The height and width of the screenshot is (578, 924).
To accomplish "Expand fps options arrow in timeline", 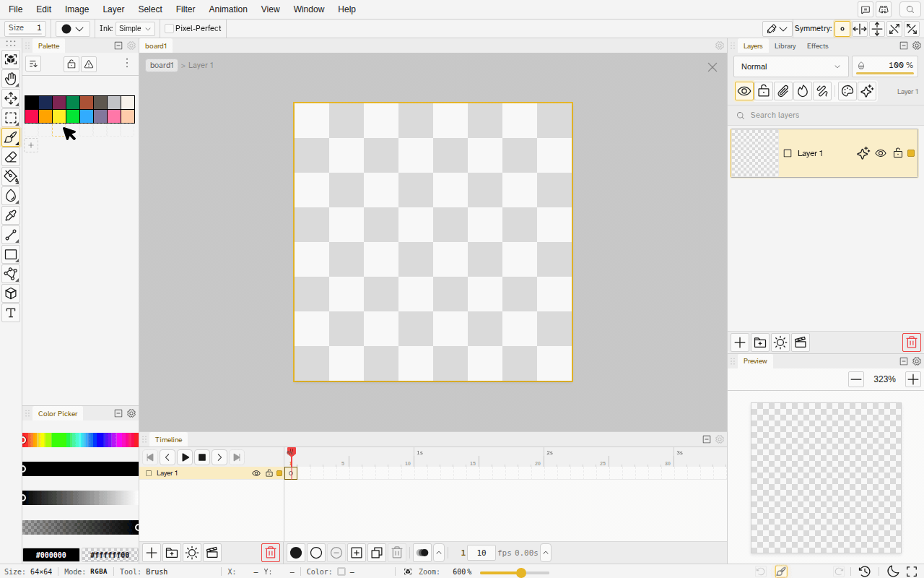I will click(546, 553).
